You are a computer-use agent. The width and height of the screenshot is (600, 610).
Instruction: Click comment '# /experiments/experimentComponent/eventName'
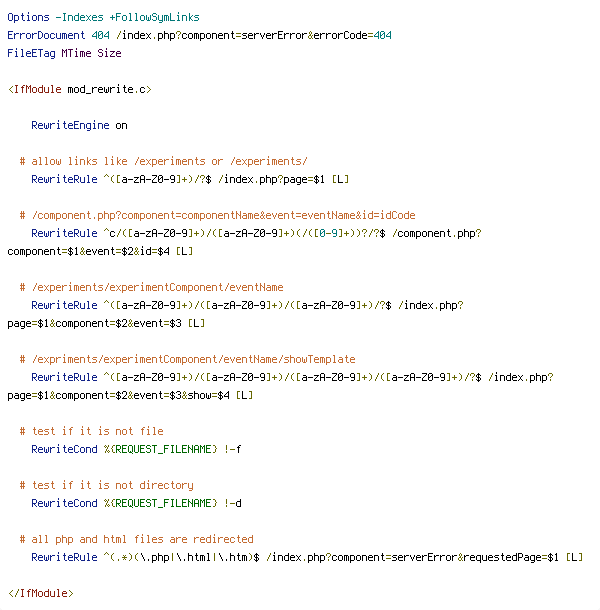click(x=151, y=287)
